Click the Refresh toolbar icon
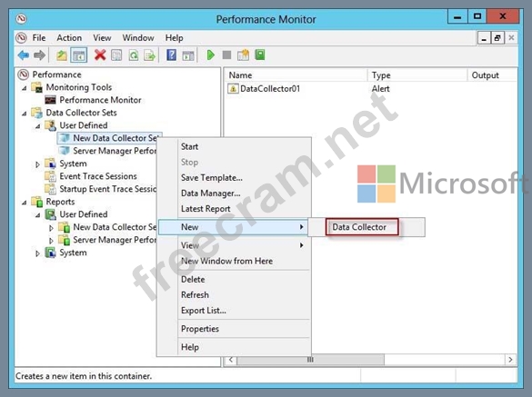 pyautogui.click(x=134, y=55)
